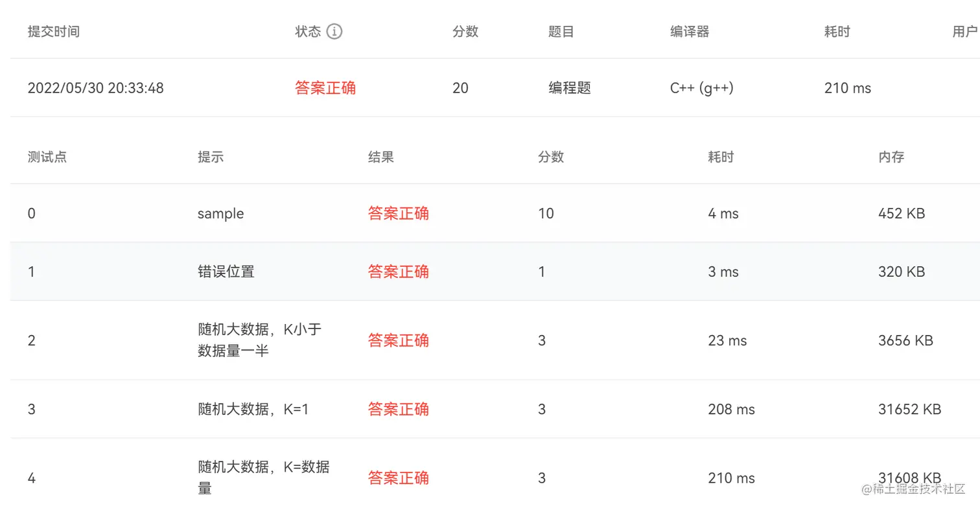
Task: Click the 内存 column header
Action: click(x=891, y=157)
